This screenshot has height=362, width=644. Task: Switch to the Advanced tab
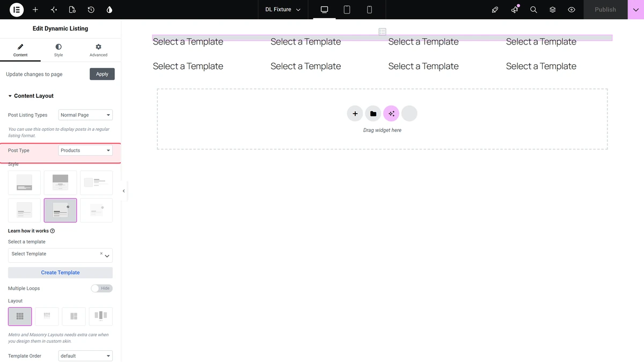tap(98, 50)
